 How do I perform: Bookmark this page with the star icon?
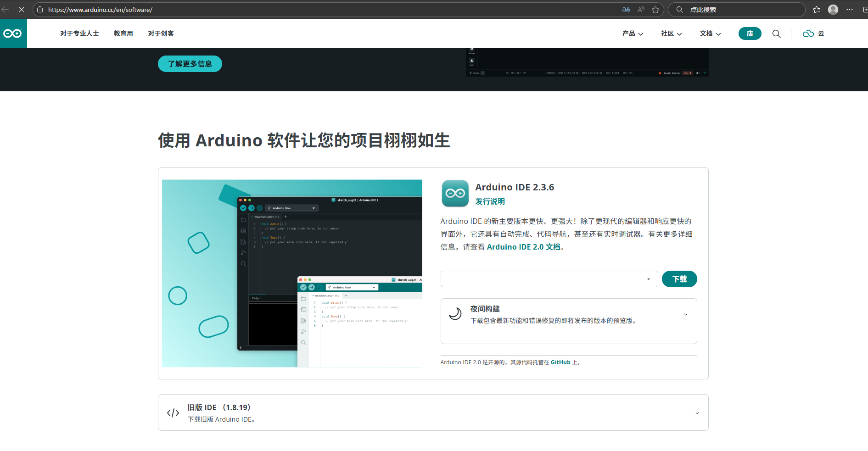(655, 10)
